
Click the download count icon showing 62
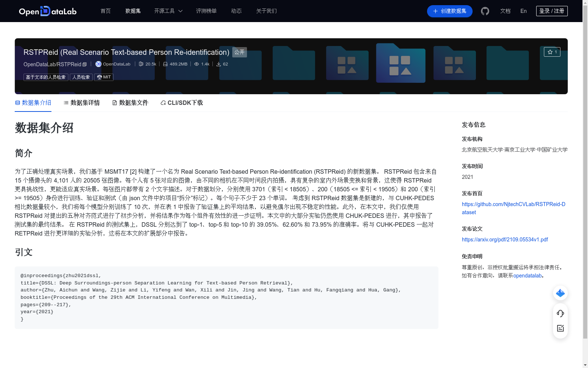pos(219,64)
